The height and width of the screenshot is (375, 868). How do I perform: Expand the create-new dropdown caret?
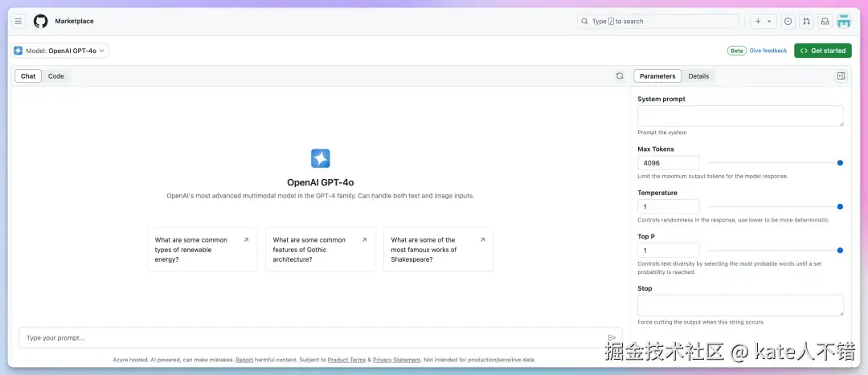coord(769,21)
